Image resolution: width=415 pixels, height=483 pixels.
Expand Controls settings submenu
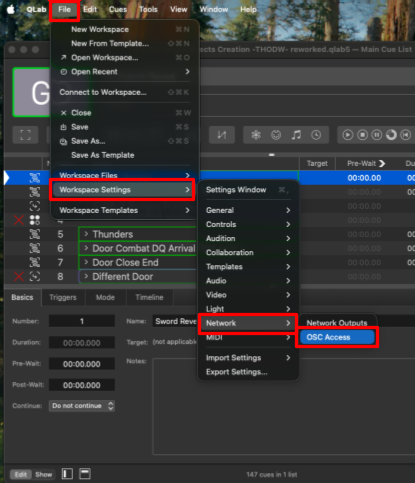(x=248, y=224)
